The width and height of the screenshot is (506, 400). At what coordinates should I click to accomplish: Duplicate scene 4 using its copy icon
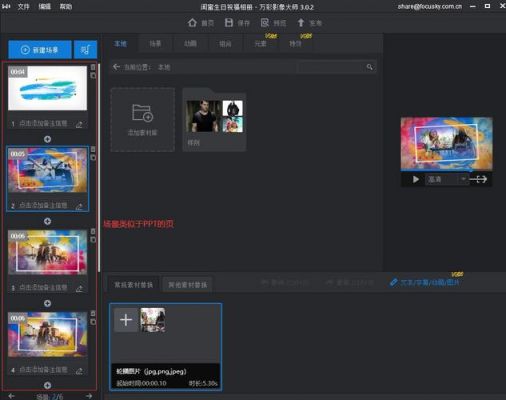click(93, 322)
